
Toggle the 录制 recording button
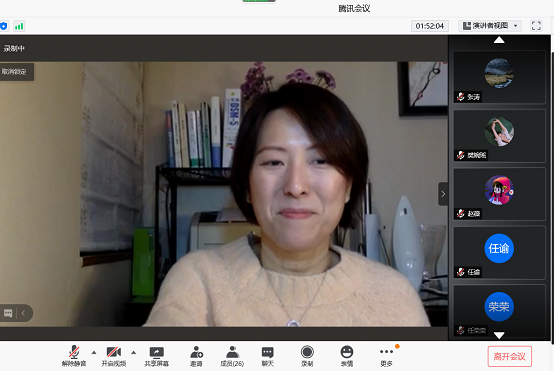coord(307,356)
